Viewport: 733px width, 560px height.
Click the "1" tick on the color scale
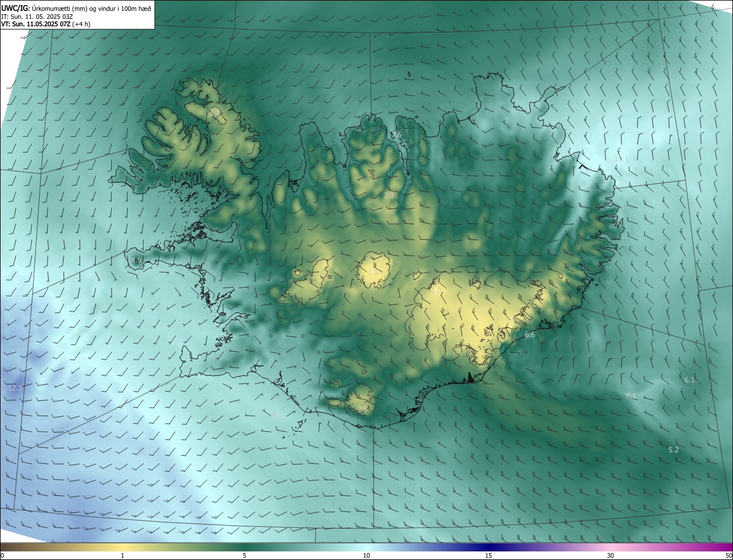click(123, 555)
